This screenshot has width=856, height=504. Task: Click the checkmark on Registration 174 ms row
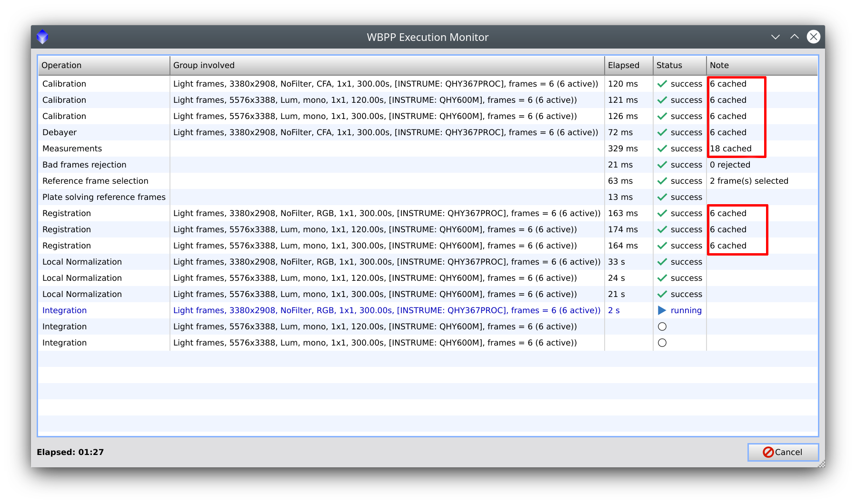[662, 229]
